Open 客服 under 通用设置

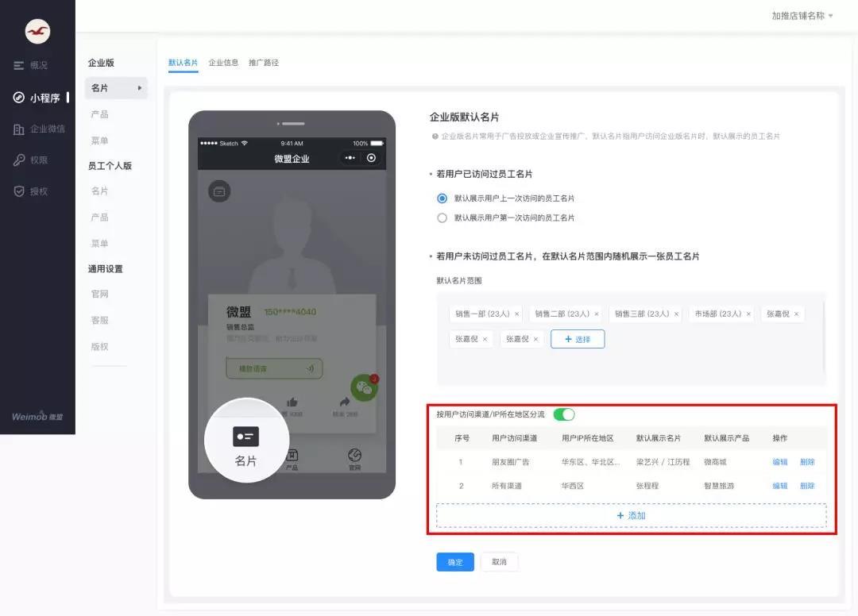(x=99, y=320)
